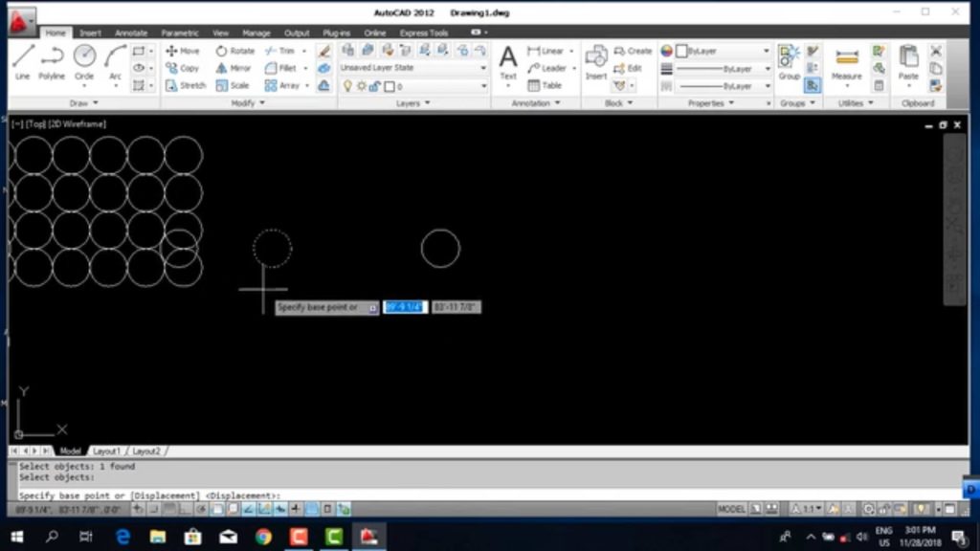Open File Explorer from the taskbar
Image resolution: width=980 pixels, height=551 pixels.
(x=158, y=537)
